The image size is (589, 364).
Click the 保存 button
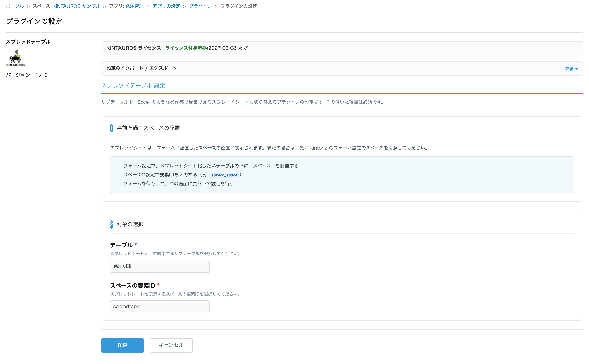coord(122,345)
